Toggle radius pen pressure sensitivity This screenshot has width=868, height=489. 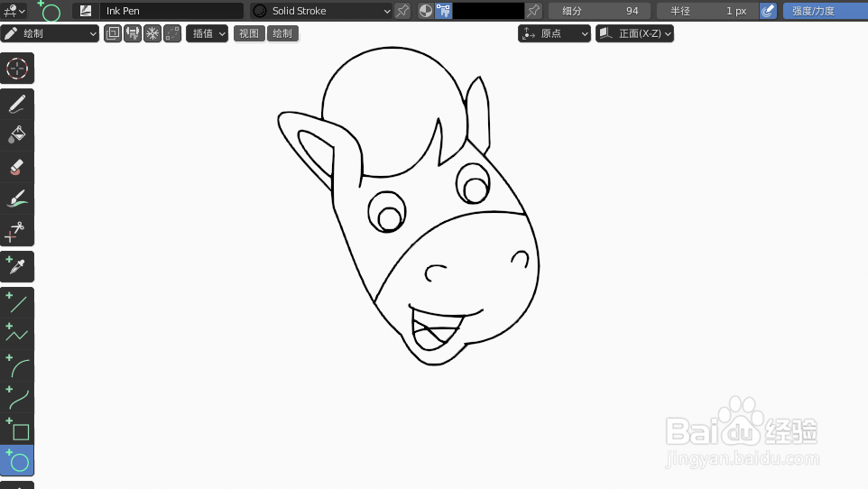pos(768,11)
